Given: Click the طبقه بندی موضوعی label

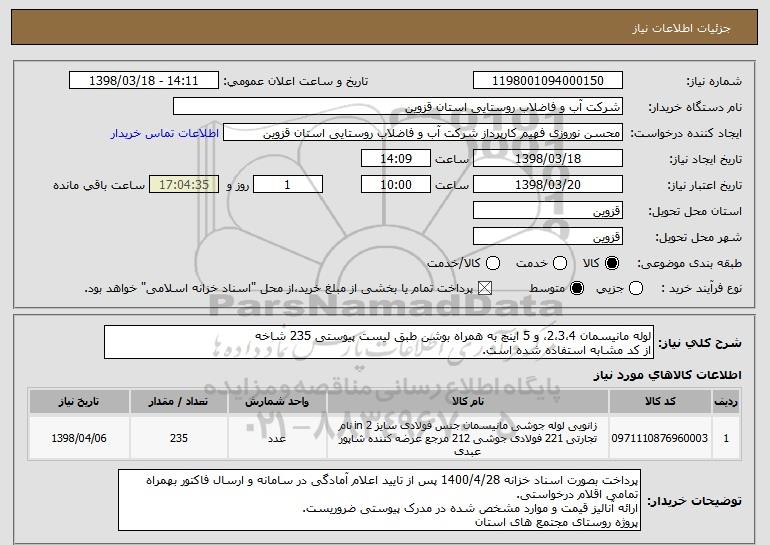Looking at the screenshot, I should point(689,264).
